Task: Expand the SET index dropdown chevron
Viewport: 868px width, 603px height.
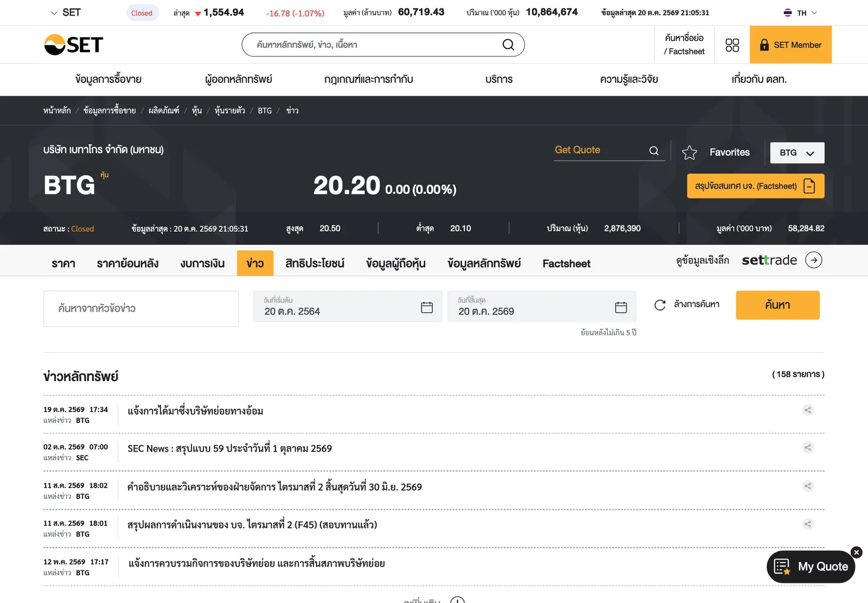Action: (x=54, y=13)
